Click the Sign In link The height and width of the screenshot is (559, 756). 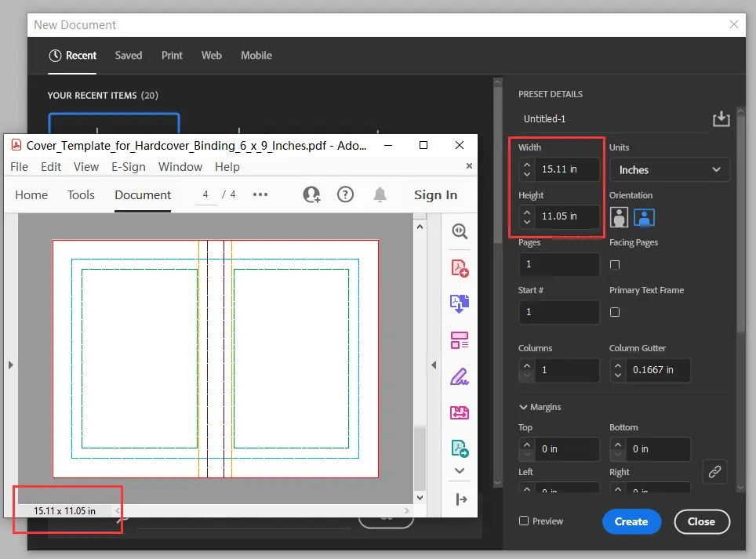point(435,195)
